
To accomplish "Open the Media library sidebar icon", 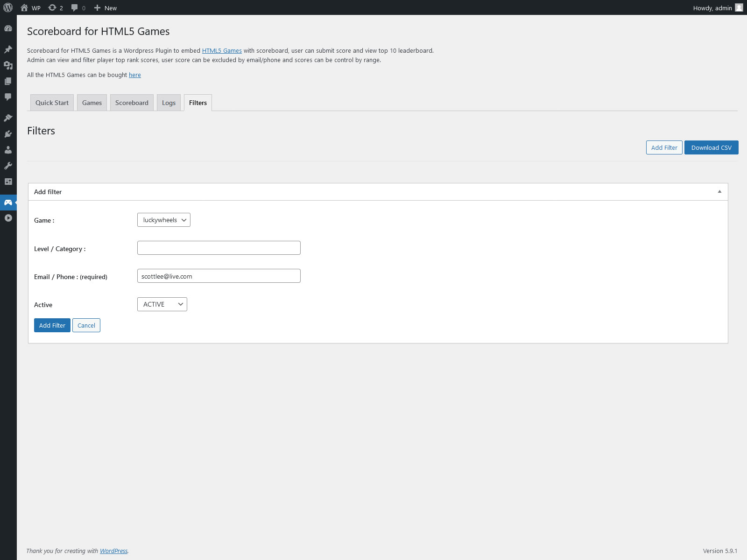I will (8, 65).
